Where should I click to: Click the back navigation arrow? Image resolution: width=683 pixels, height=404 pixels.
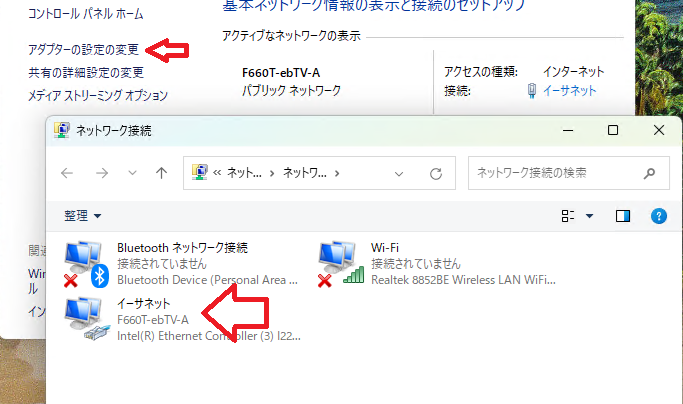coord(67,173)
